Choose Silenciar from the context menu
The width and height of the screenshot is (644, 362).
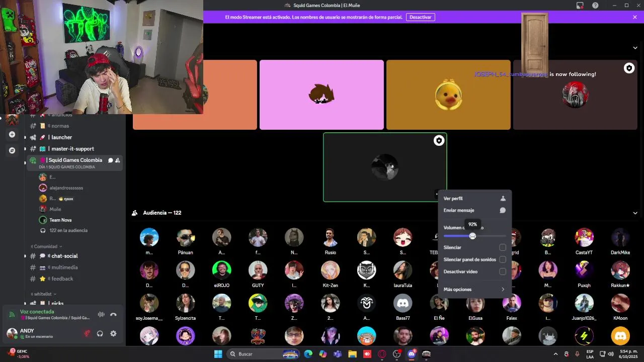[474, 247]
